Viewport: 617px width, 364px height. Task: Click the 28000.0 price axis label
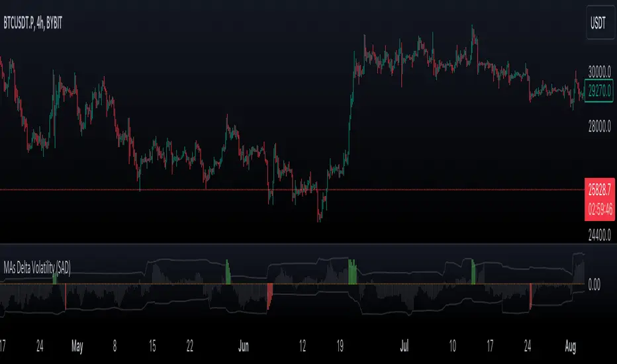(x=600, y=126)
